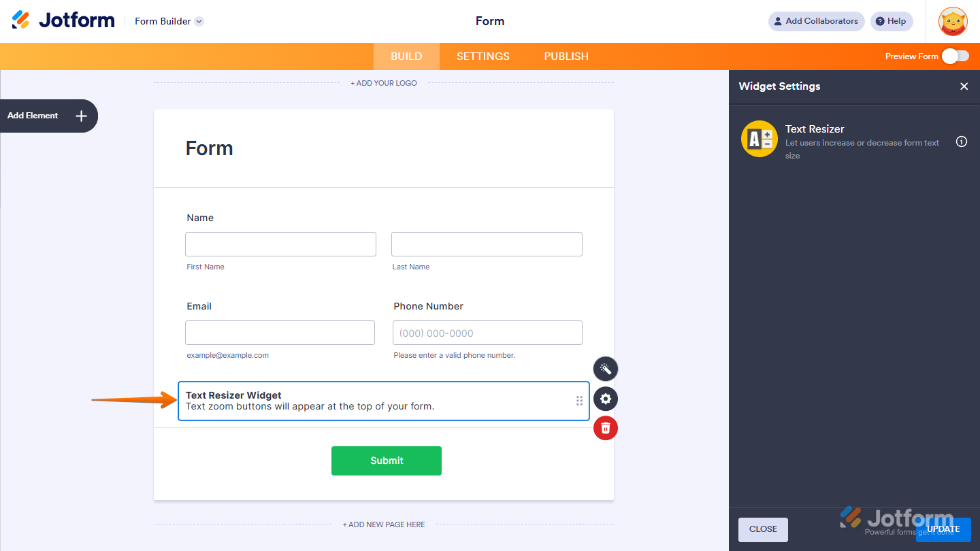
Task: Open the magic wand widget styling options
Action: pos(605,369)
